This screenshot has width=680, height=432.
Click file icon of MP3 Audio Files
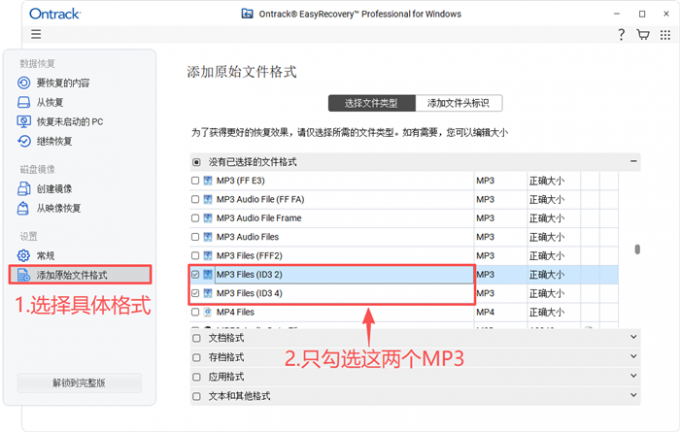point(208,237)
